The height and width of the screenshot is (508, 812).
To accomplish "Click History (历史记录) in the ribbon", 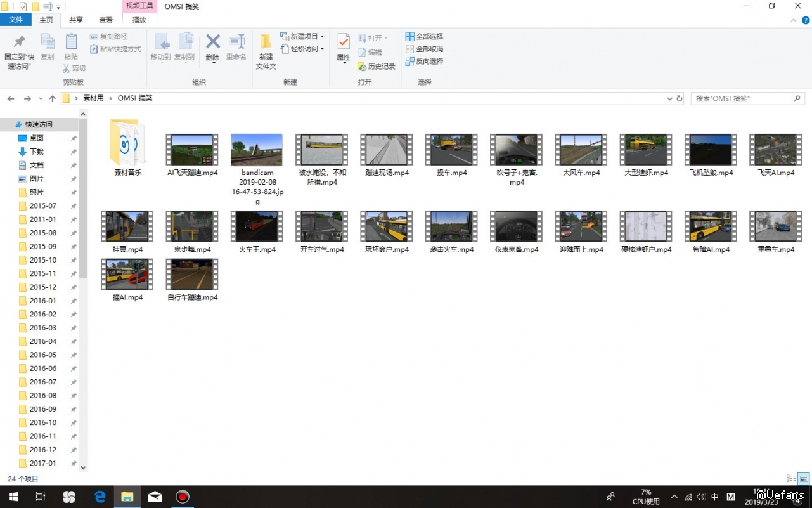I will [x=377, y=66].
